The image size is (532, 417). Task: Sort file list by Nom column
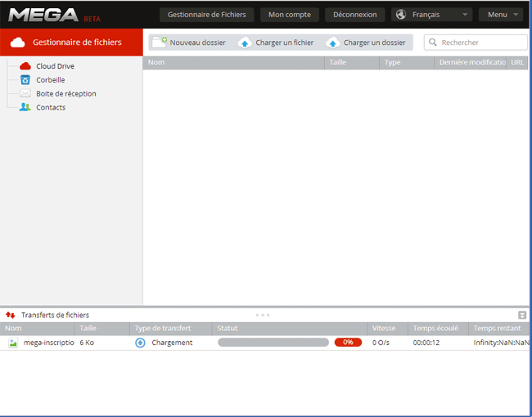[233, 62]
